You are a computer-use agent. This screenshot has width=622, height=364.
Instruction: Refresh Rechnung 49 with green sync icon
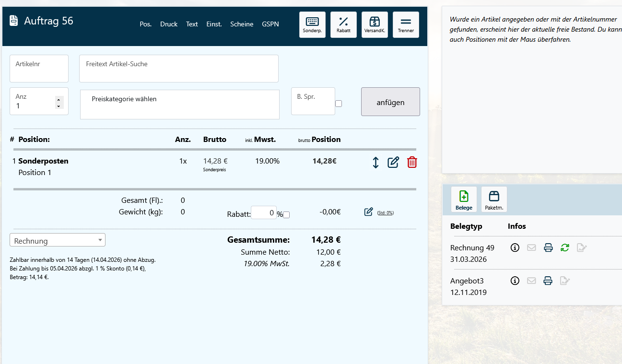coord(565,248)
